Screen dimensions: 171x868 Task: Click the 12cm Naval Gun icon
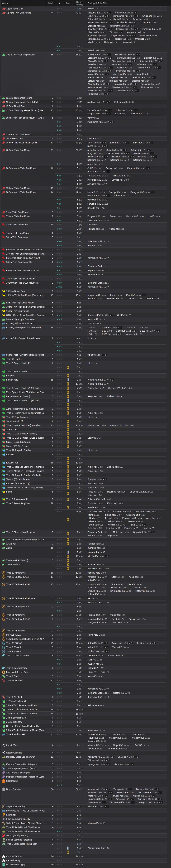click(4, 9)
